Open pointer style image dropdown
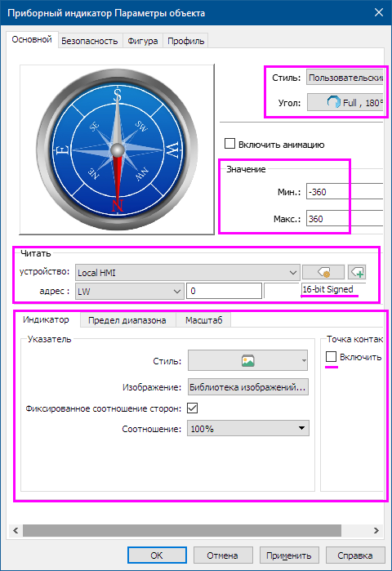The height and width of the screenshot is (571, 392). 247,360
